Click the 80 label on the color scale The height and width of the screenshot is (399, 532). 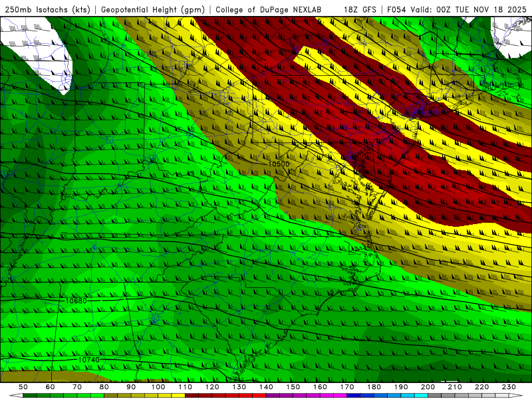[104, 387]
